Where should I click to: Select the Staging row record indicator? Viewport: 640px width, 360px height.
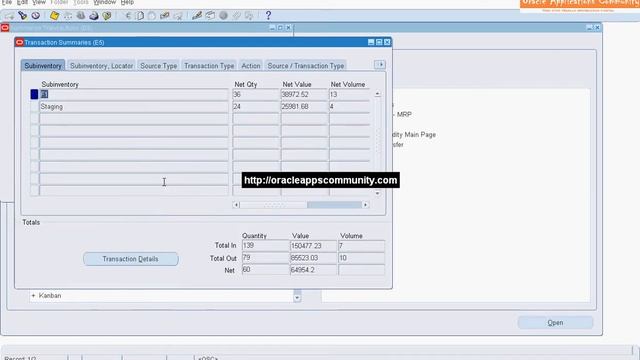pos(34,107)
